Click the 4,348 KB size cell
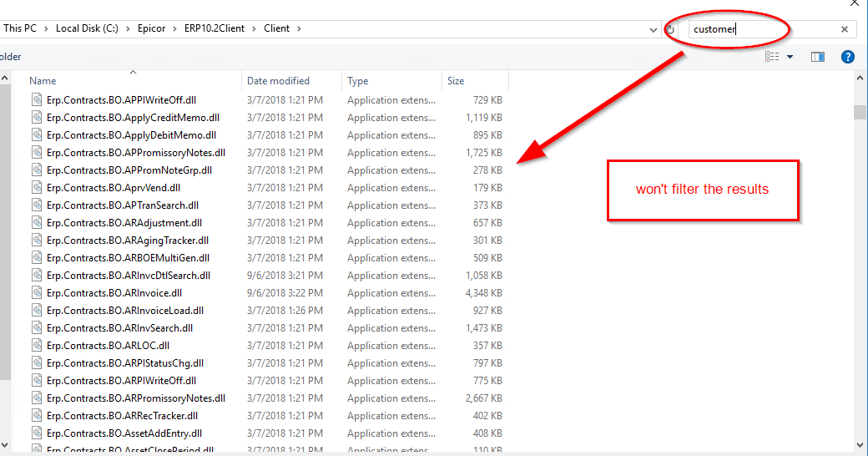Screen dimensions: 868x456 483,293
